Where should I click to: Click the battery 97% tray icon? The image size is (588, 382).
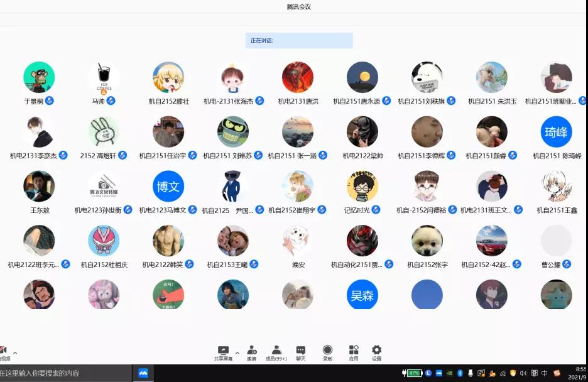[413, 373]
